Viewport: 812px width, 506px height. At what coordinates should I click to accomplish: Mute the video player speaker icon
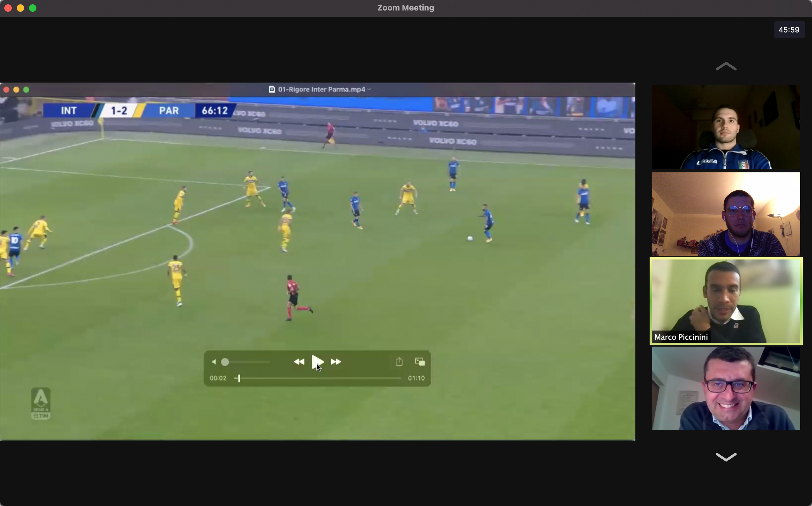coord(214,362)
